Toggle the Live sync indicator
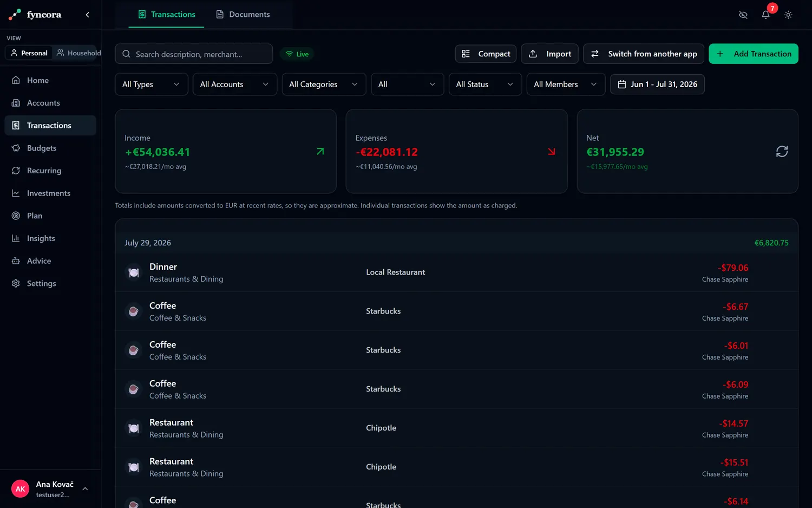Screen dimensions: 812x508 [x=297, y=54]
